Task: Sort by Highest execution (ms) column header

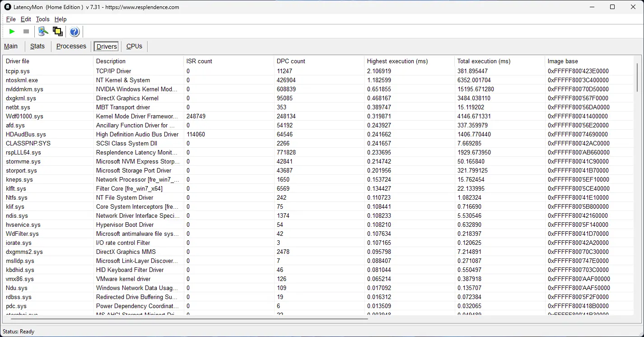Action: [410, 61]
